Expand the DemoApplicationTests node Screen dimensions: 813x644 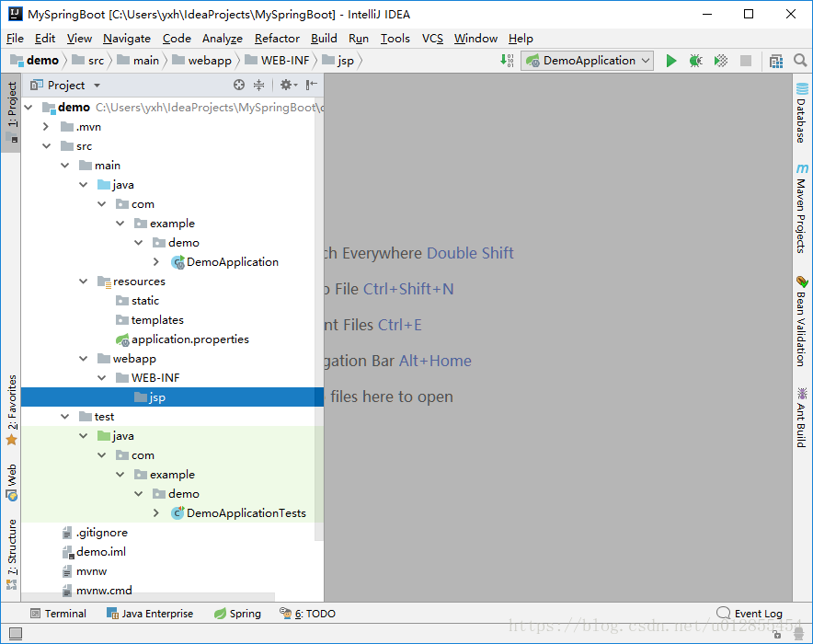[x=156, y=513]
